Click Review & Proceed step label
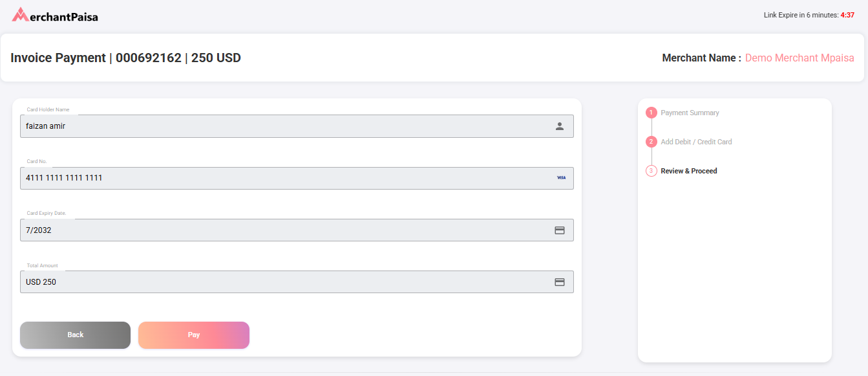 pyautogui.click(x=689, y=171)
